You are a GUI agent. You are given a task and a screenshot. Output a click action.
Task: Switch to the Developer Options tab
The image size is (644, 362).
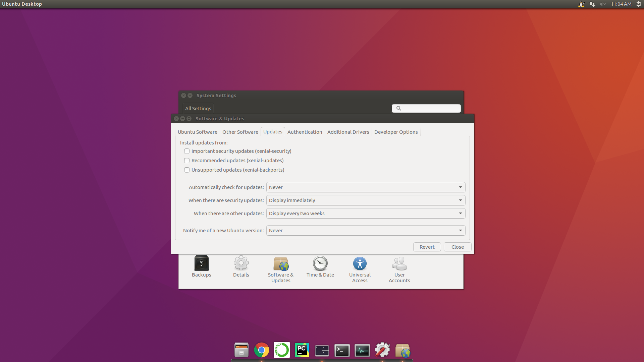click(396, 132)
